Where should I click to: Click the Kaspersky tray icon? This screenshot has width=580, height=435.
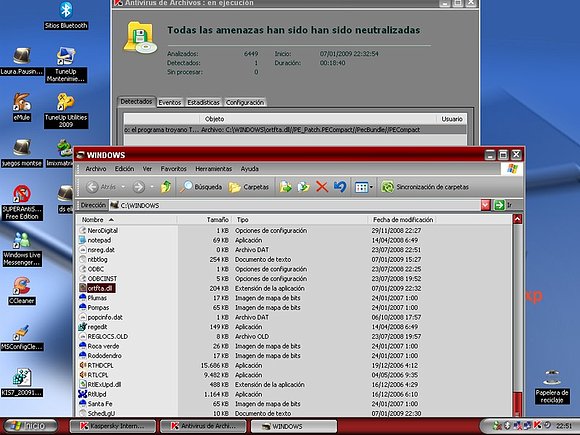tap(537, 425)
